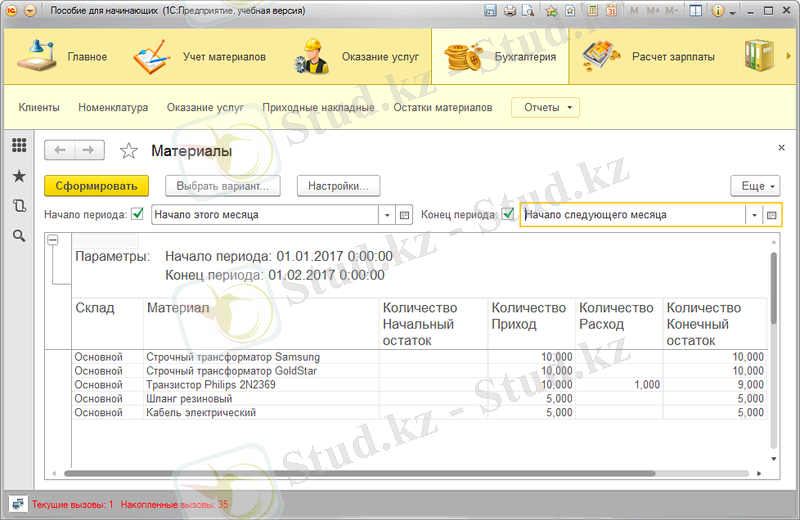Open search with the magnifier sidebar icon

(19, 236)
